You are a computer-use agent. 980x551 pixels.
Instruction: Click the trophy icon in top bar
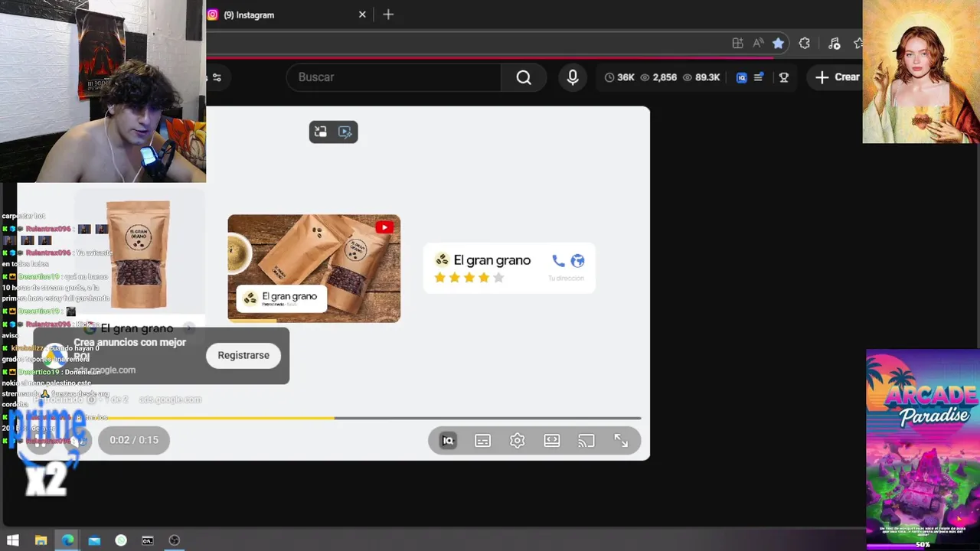pyautogui.click(x=784, y=77)
